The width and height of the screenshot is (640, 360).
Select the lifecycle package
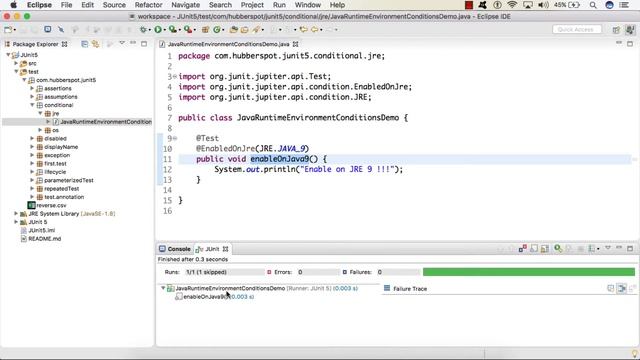coord(55,172)
